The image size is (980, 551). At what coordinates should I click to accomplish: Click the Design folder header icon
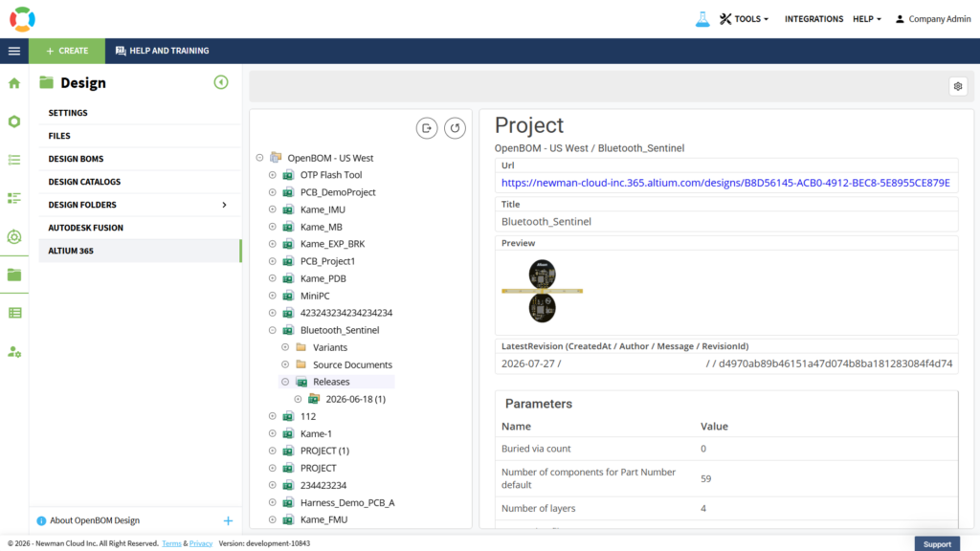[46, 82]
